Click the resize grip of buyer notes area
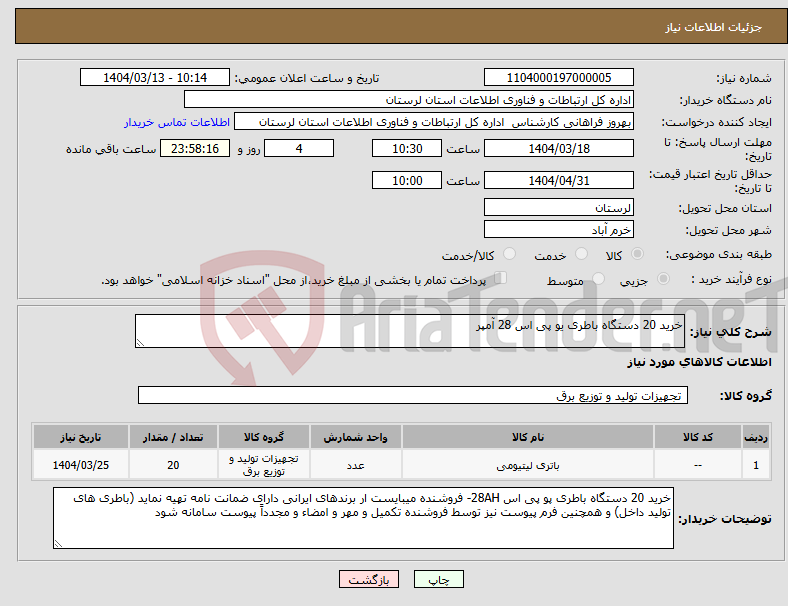The width and height of the screenshot is (788, 606). 58,543
